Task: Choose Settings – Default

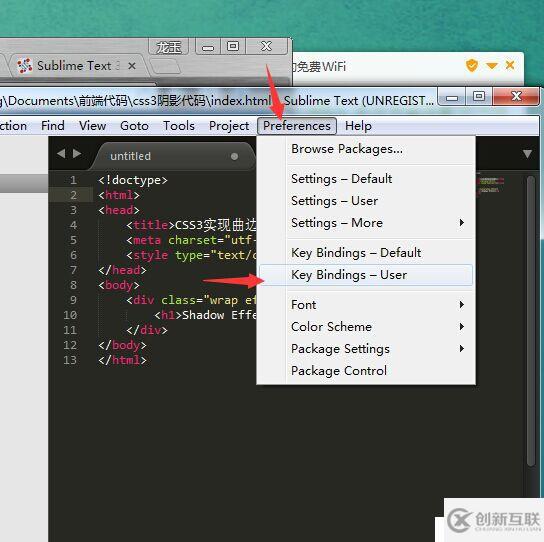Action: (366, 179)
